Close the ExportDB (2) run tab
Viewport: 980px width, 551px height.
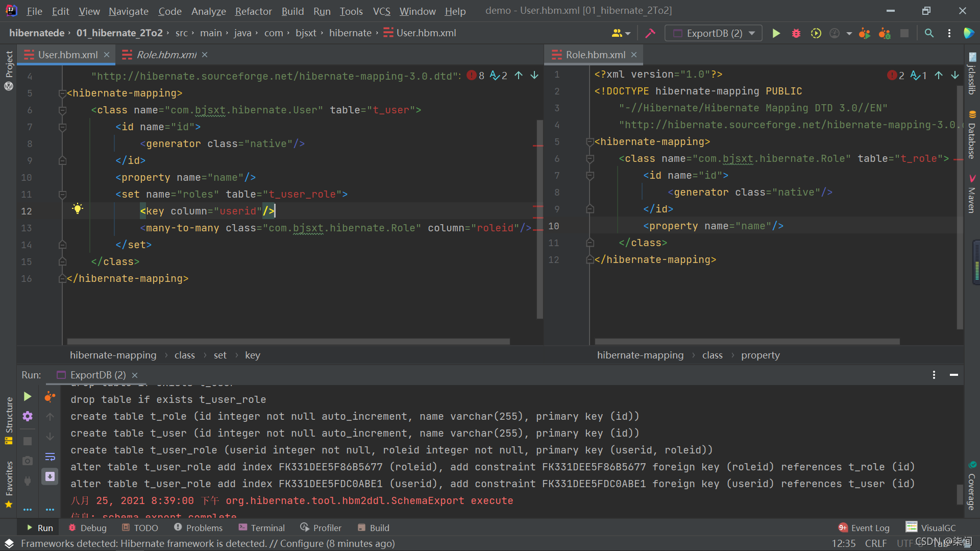pyautogui.click(x=135, y=375)
